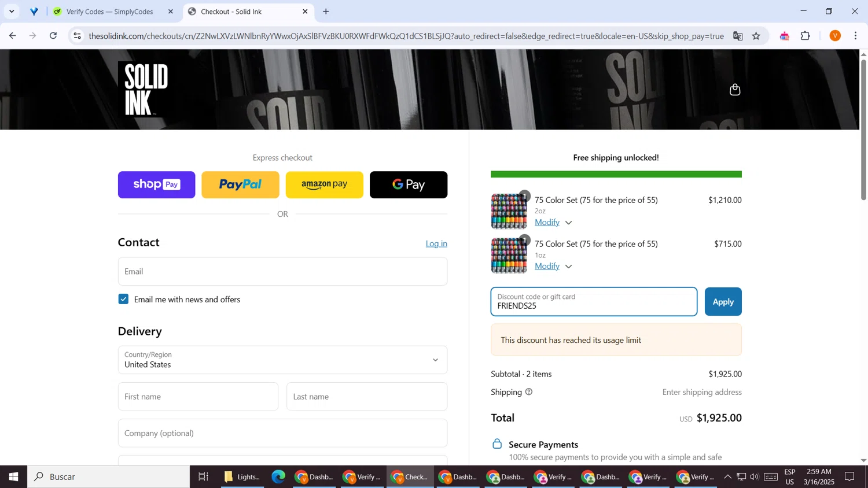Screen dimensions: 868x488
Task: Open the volume control in system tray
Action: coord(755,477)
